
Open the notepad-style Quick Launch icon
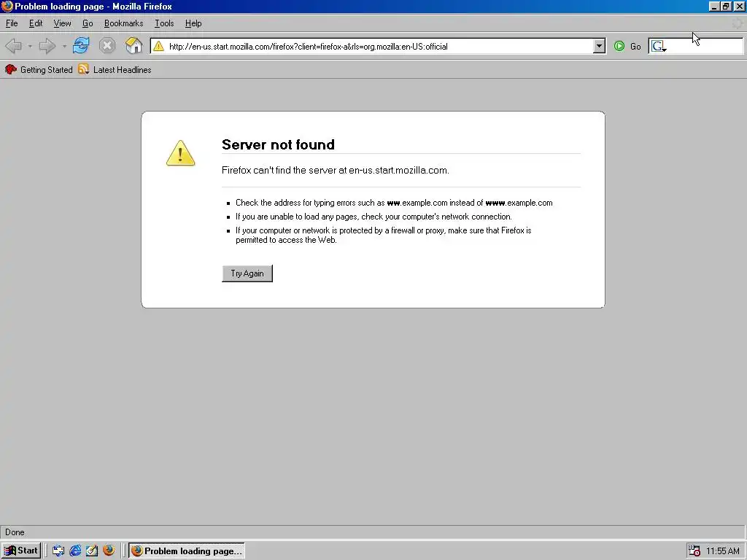[x=92, y=551]
